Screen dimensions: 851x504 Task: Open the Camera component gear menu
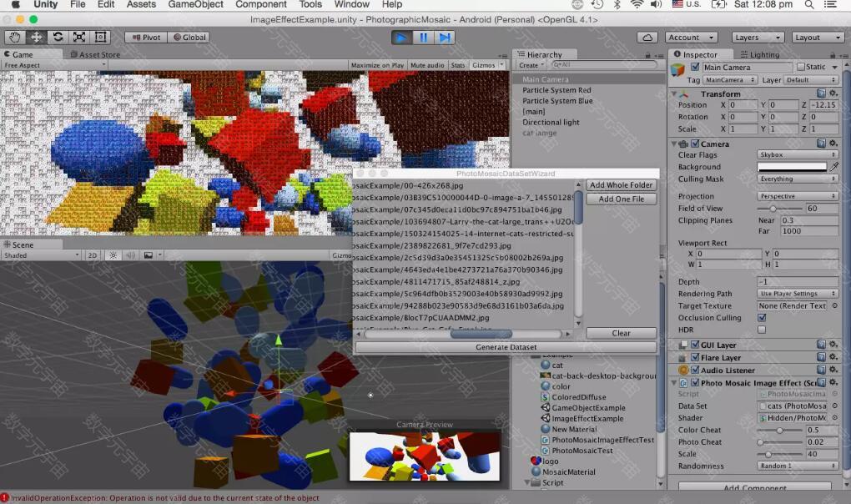pos(833,144)
